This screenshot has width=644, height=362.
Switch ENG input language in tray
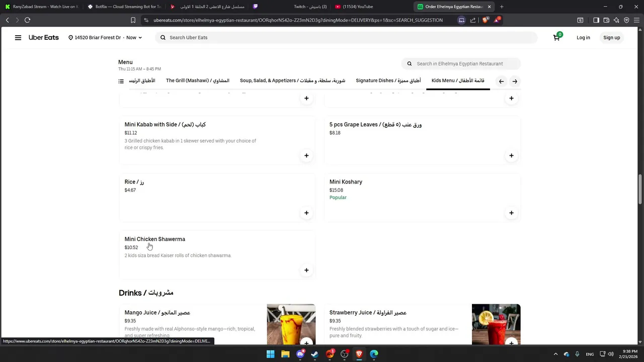(590, 354)
